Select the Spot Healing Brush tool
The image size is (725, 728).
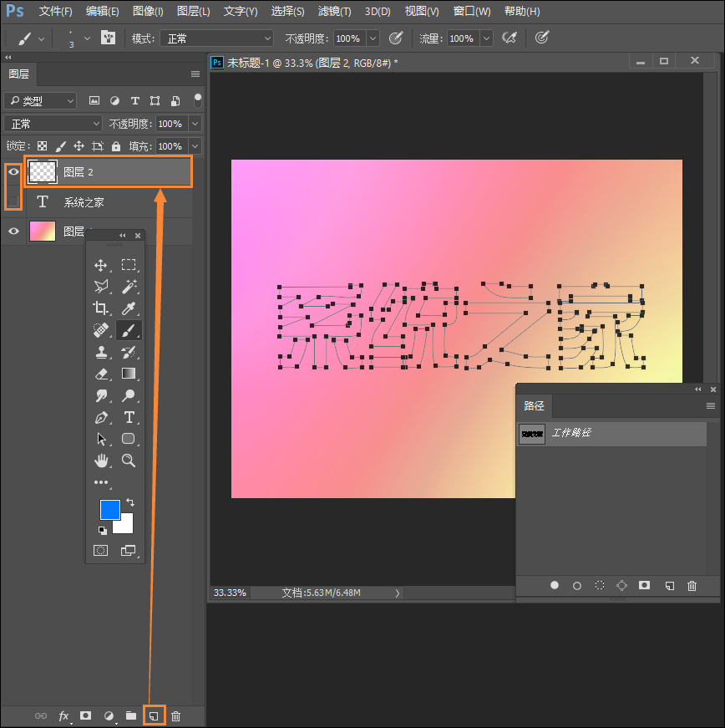pos(101,330)
